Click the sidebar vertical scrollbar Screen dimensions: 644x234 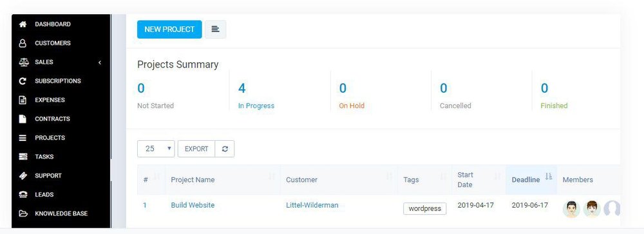[111, 86]
